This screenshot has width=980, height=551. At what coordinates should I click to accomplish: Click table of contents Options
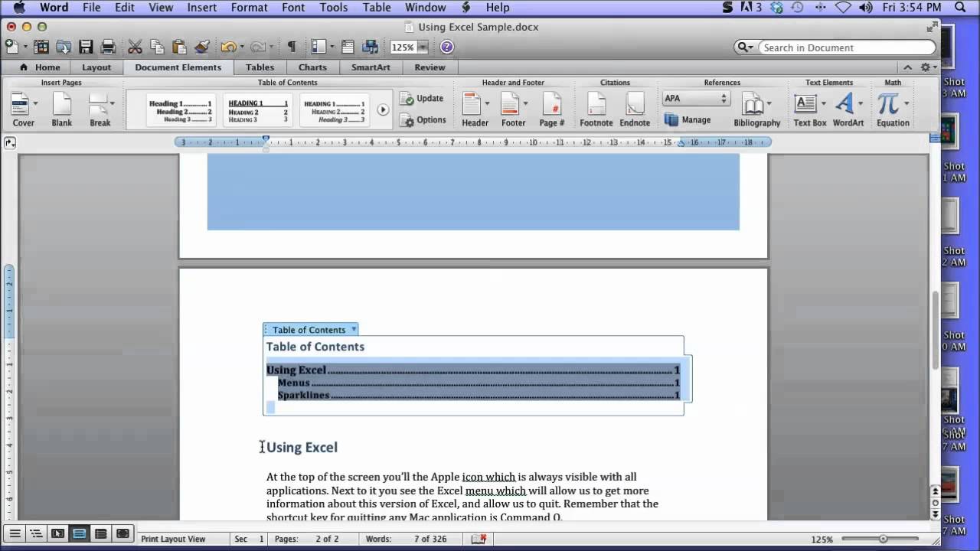[422, 120]
